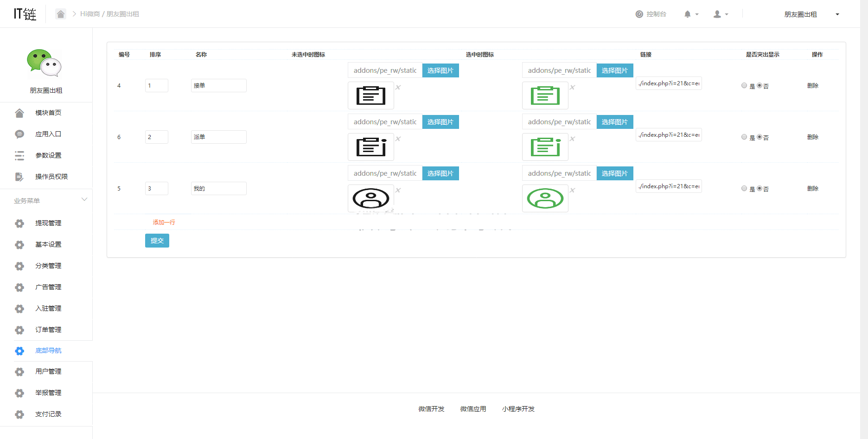
Task: Click the gear icon beside 提现管理
Action: (19, 223)
